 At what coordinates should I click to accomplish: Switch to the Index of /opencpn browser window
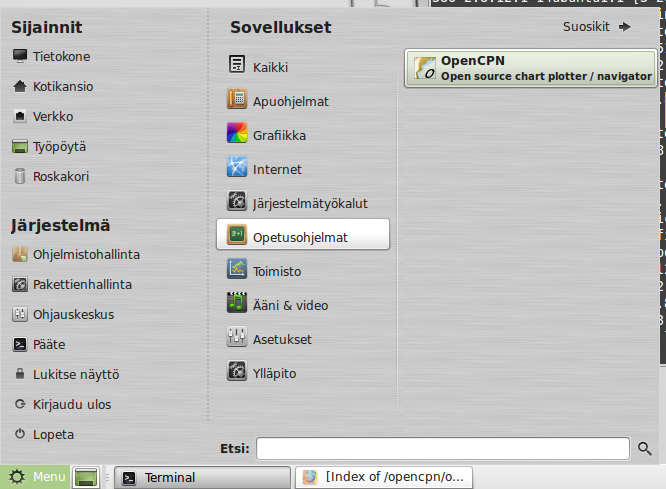click(384, 478)
